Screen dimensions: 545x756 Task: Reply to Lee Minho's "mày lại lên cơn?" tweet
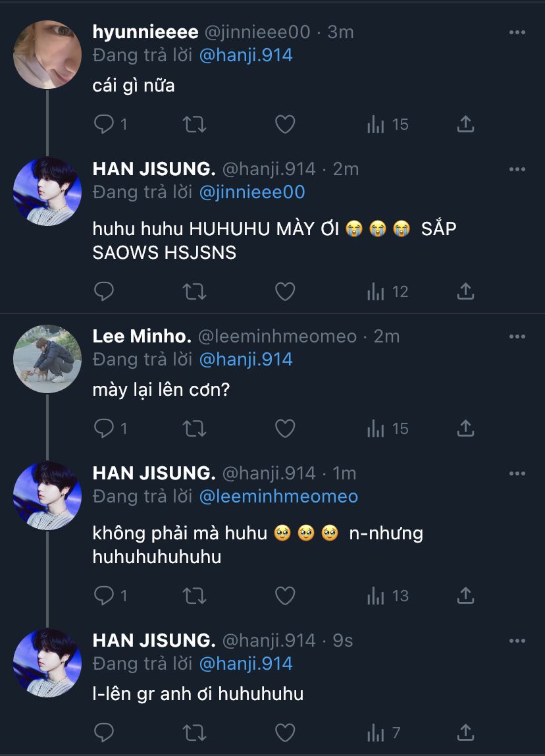click(105, 429)
